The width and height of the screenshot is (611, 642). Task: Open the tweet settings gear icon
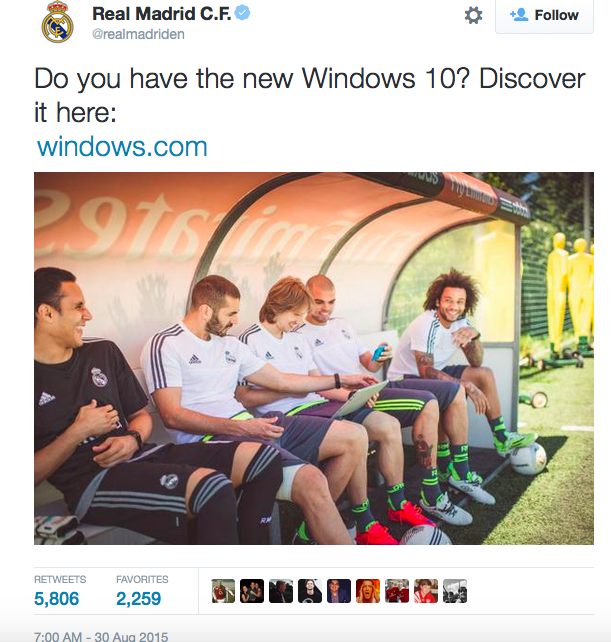coord(473,16)
